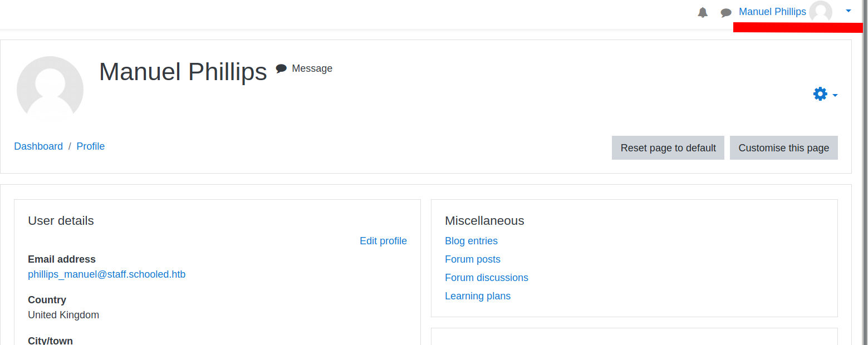Viewport: 868px width, 345px height.
Task: Click the small user avatar in header
Action: [x=820, y=12]
